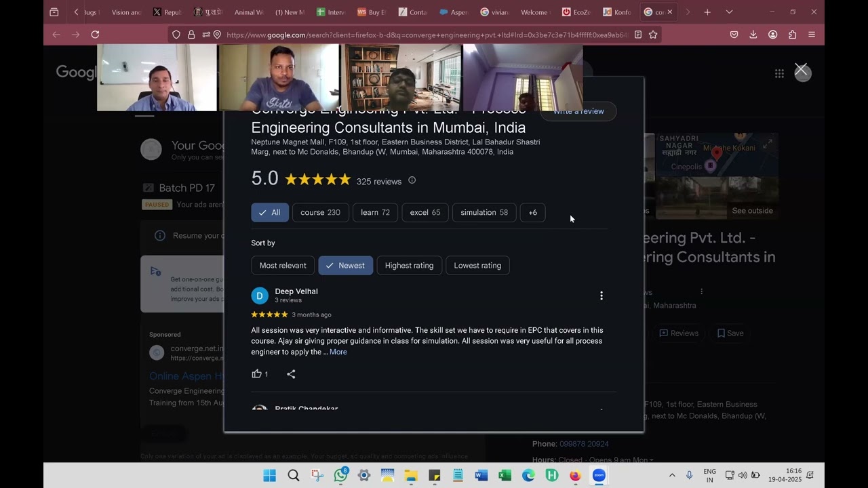Sort reviews by Lowest rating
The image size is (868, 488).
click(477, 266)
